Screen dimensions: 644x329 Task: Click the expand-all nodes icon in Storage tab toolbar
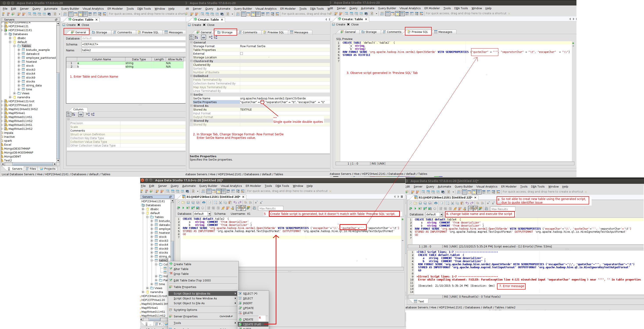[x=211, y=37]
